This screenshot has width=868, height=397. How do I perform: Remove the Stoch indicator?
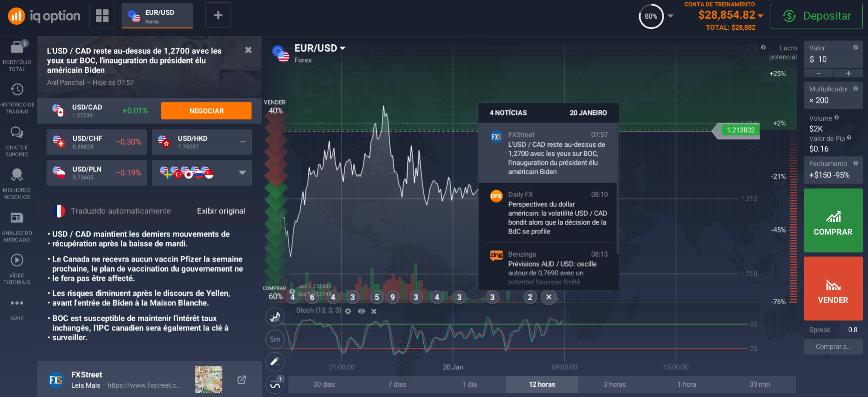pos(373,311)
